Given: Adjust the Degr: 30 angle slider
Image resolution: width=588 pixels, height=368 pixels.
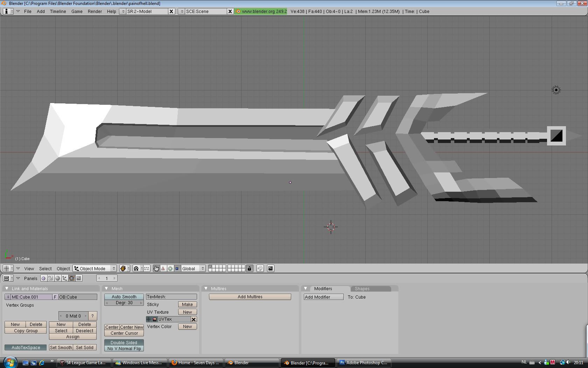Looking at the screenshot, I should [x=124, y=303].
